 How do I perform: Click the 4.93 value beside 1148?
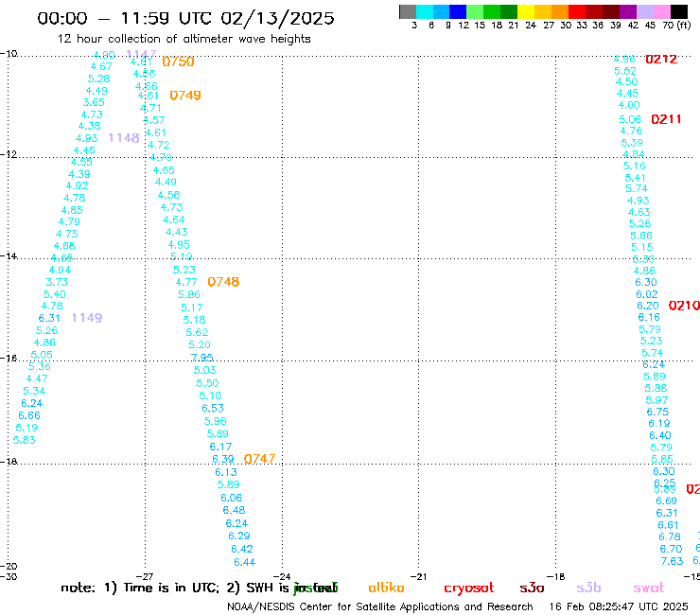coord(87,138)
